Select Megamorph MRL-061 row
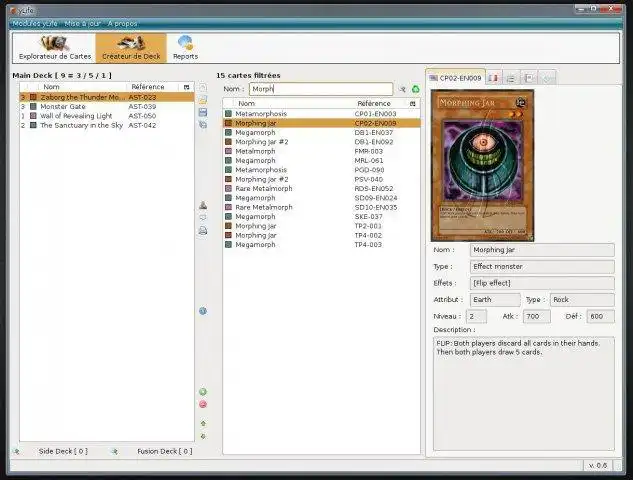This screenshot has height=480, width=633. point(321,160)
